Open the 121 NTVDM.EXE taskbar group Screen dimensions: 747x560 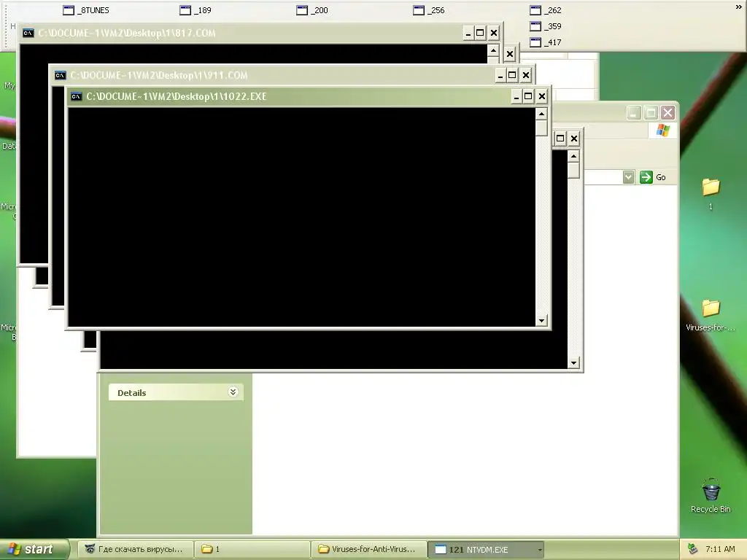point(485,549)
